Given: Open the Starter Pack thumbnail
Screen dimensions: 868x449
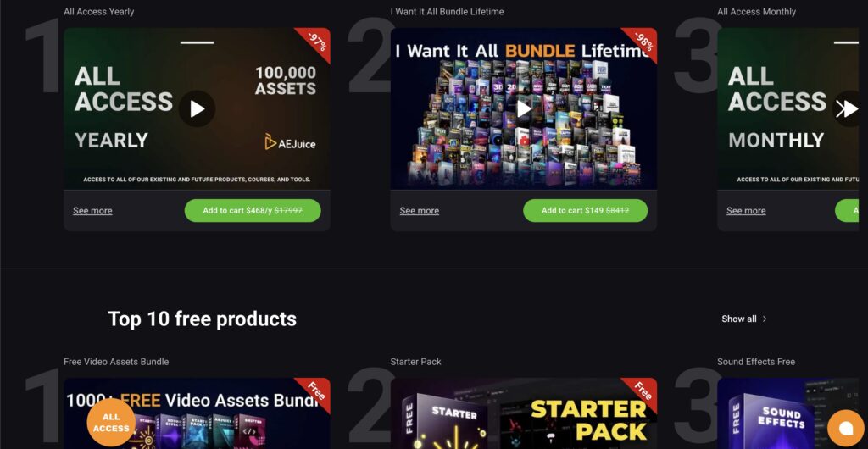Looking at the screenshot, I should tap(524, 413).
